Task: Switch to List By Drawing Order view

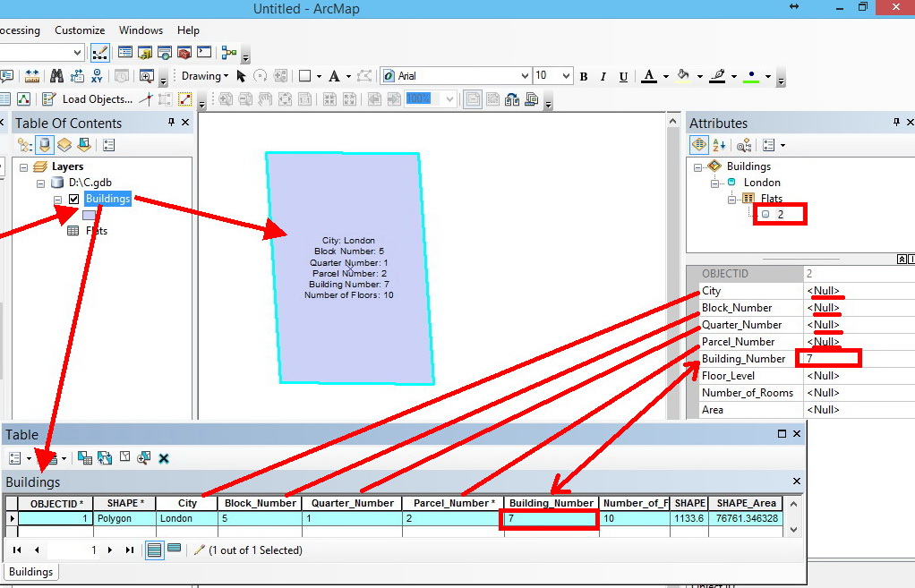Action: (x=24, y=145)
